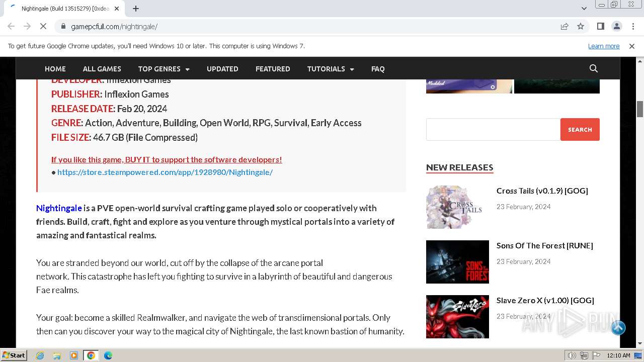Open FEATURED menu item
Viewport: 644px width, 362px height.
click(x=273, y=69)
